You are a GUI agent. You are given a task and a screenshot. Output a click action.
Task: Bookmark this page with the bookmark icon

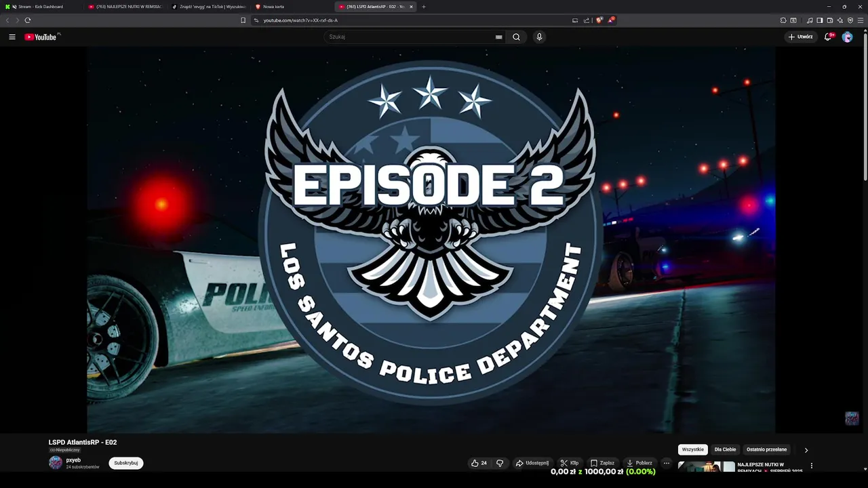(x=243, y=20)
